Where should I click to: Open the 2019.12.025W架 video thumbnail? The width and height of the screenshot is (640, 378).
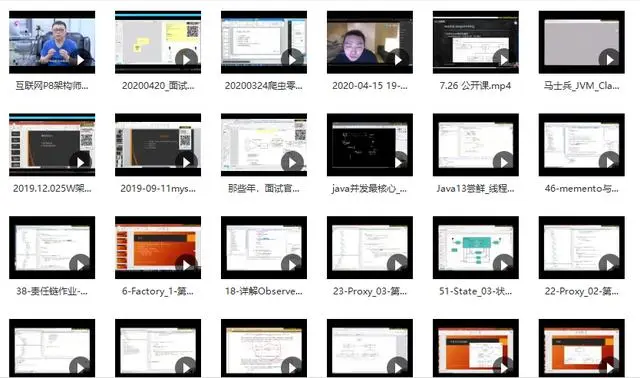[52, 145]
